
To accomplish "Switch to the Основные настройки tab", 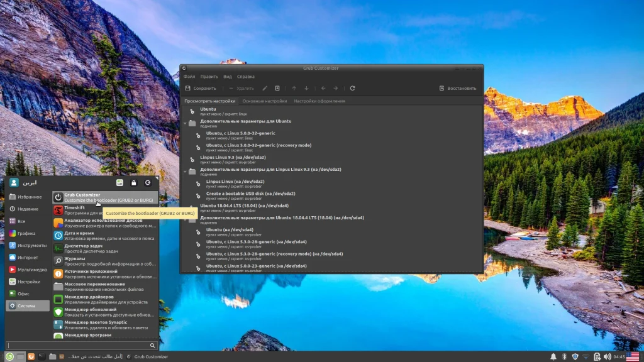I will click(264, 101).
